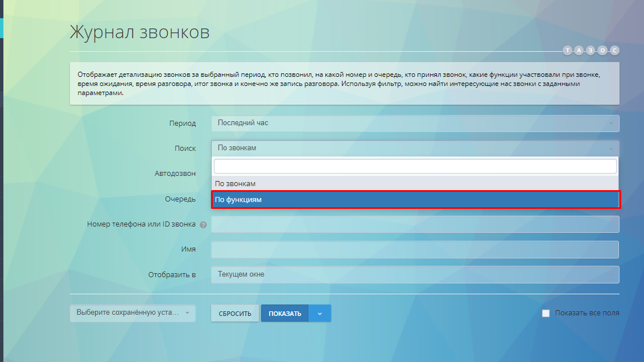Open the Отобразить в dropdown

click(415, 274)
